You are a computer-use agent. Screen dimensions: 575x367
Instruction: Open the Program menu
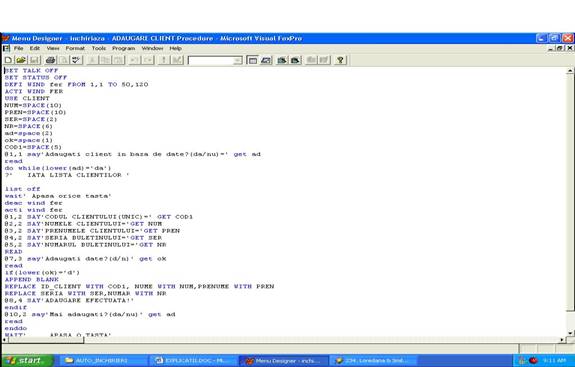pos(124,48)
